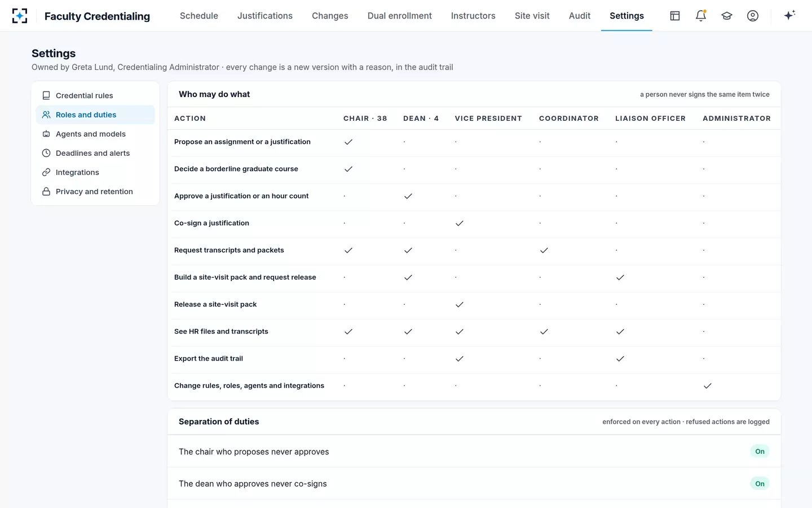The image size is (812, 508).
Task: Click the 'LIAISON OFFICER' column header
Action: coord(650,119)
